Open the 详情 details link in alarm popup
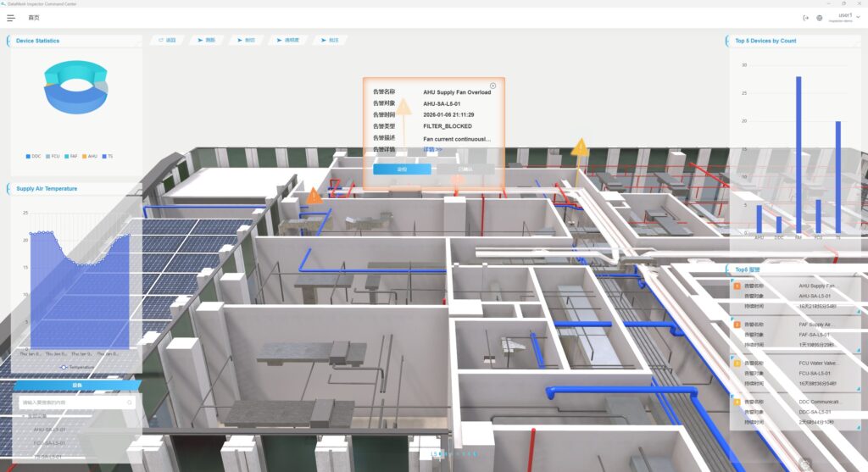The image size is (868, 472). [432, 149]
